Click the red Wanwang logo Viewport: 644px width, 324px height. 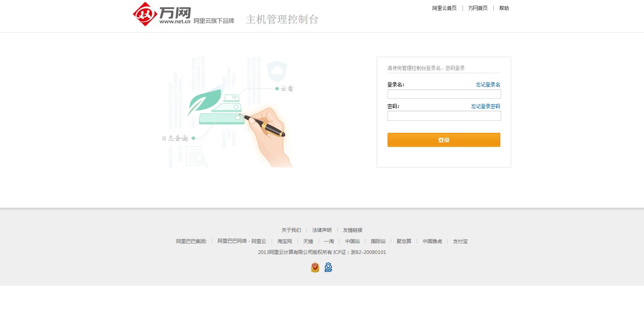click(145, 14)
